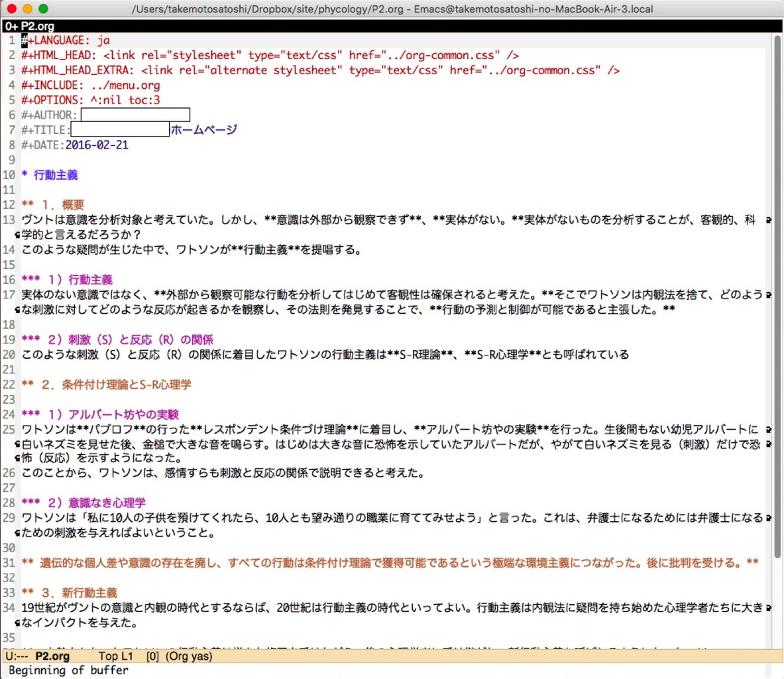Viewport: 784px width, 679px height.
Task: Click the green zoom button of the Emacs window
Action: pos(44,9)
